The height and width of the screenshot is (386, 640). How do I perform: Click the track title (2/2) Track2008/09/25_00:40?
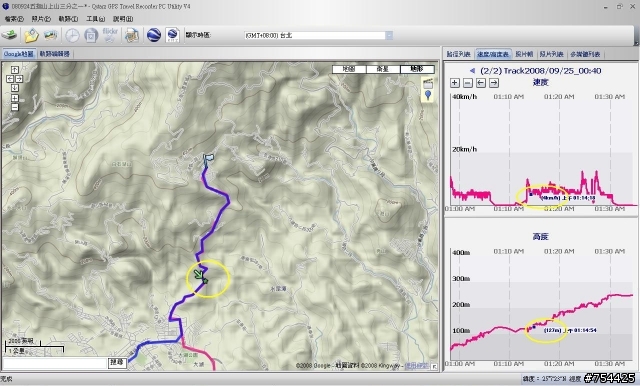[540, 71]
